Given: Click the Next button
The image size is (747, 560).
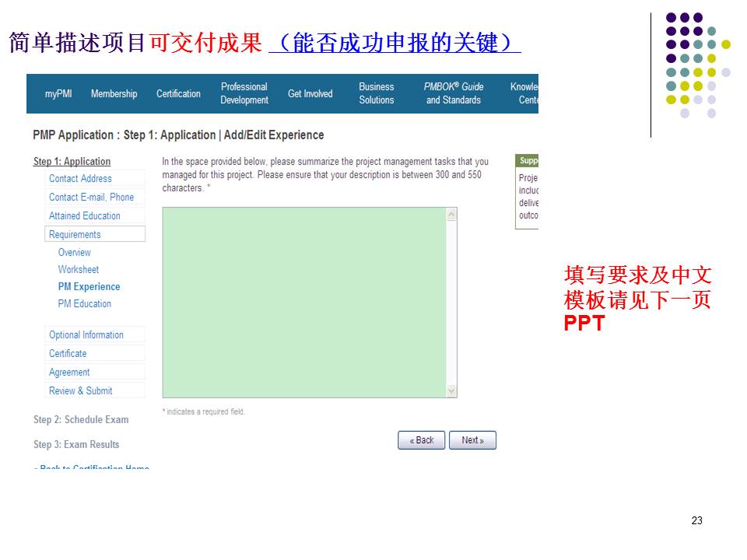Looking at the screenshot, I should [472, 440].
